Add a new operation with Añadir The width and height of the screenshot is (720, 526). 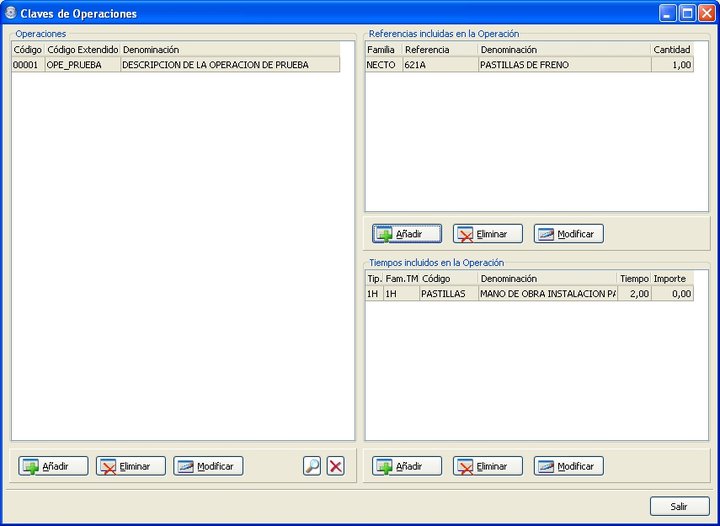53,466
